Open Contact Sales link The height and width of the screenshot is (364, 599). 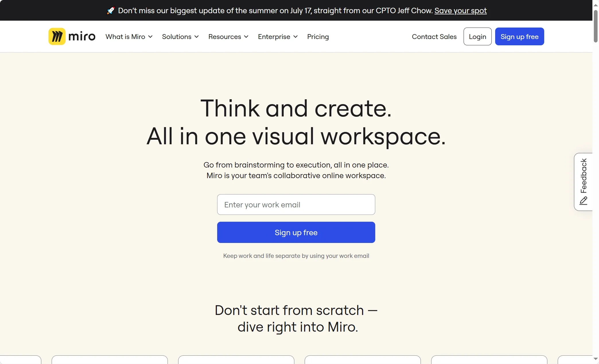tap(434, 37)
